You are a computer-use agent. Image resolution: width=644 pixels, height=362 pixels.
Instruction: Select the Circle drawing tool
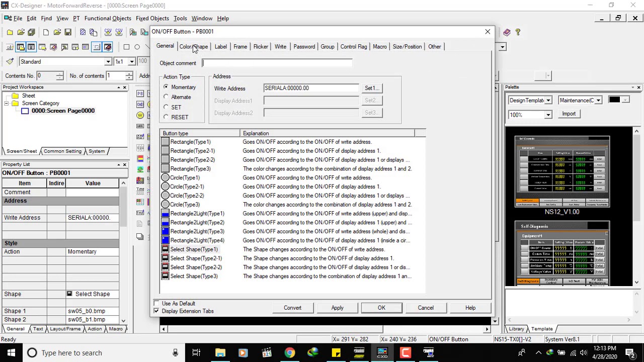137,47
